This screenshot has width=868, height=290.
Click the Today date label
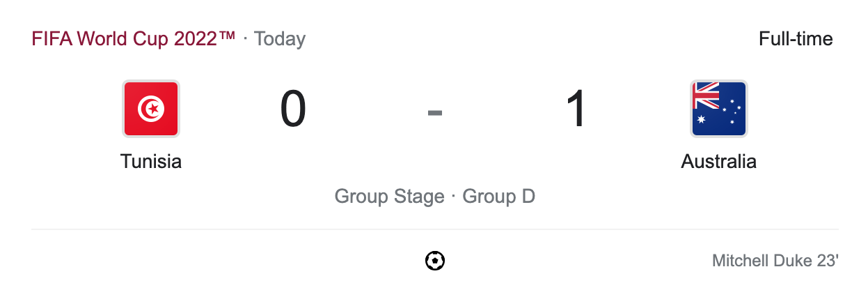280,38
